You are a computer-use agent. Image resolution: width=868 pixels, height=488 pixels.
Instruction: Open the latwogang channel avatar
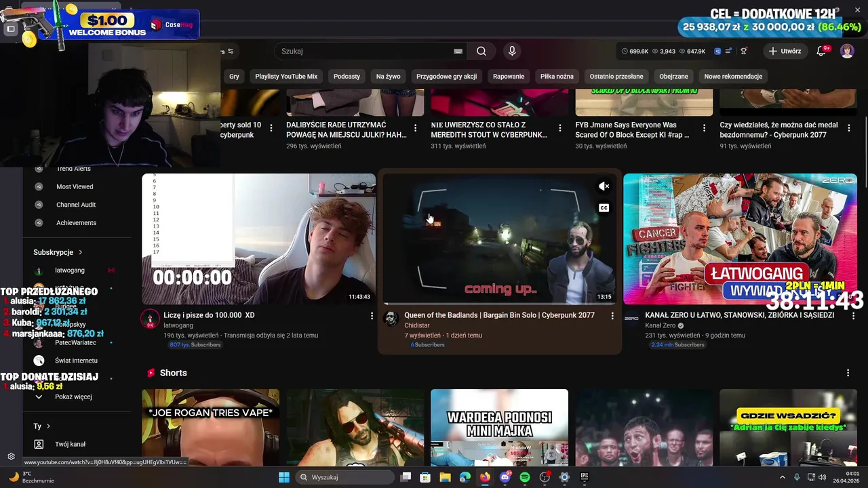[150, 319]
